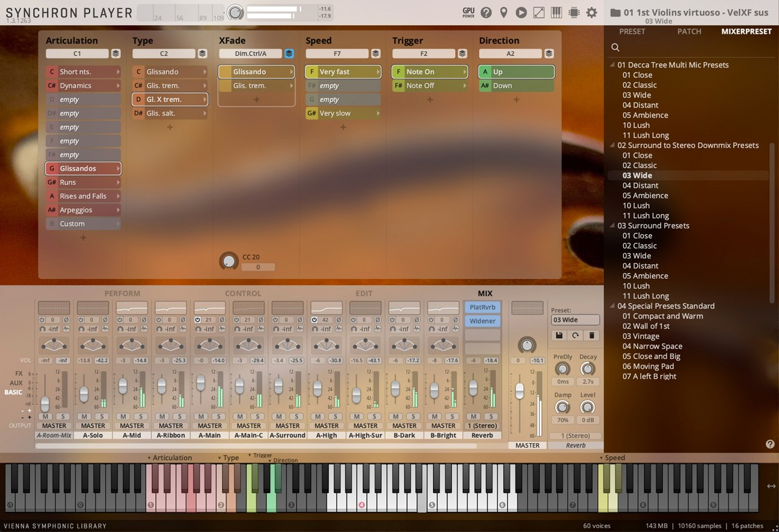Select the Very fast speed slot
This screenshot has height=532, width=779.
(343, 71)
